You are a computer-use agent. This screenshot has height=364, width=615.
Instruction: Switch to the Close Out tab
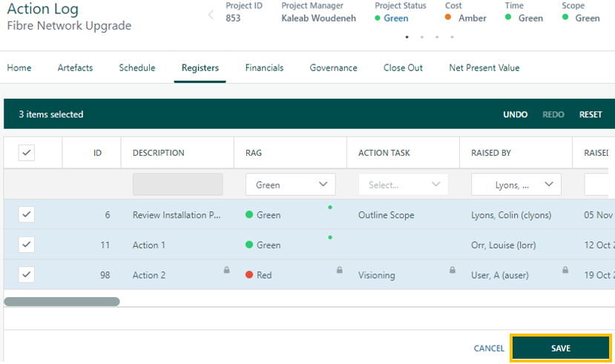point(404,67)
